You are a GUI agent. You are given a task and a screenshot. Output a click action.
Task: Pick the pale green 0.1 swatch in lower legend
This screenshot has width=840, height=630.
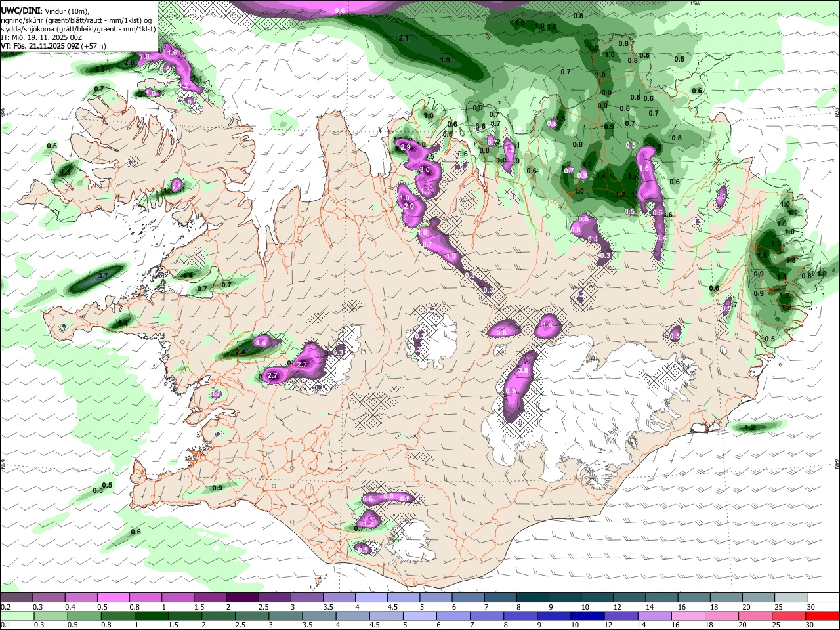16,616
